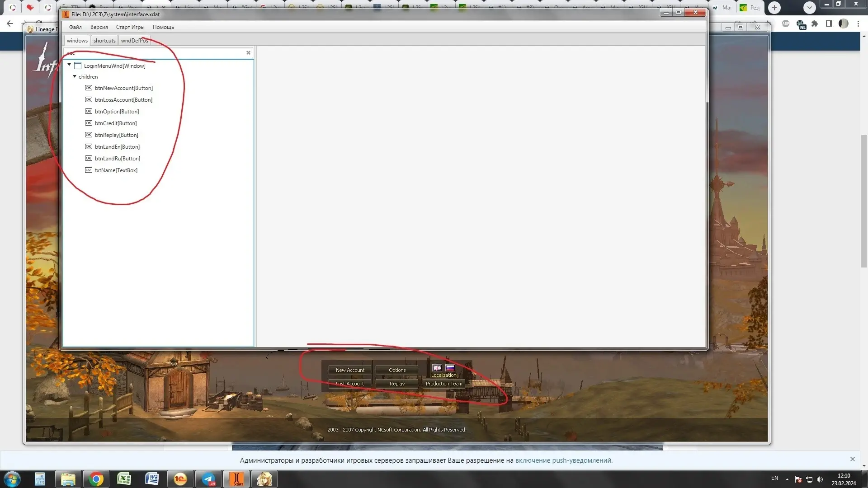Click the txtName[TextBox] tree item
The width and height of the screenshot is (868, 488).
tap(116, 170)
